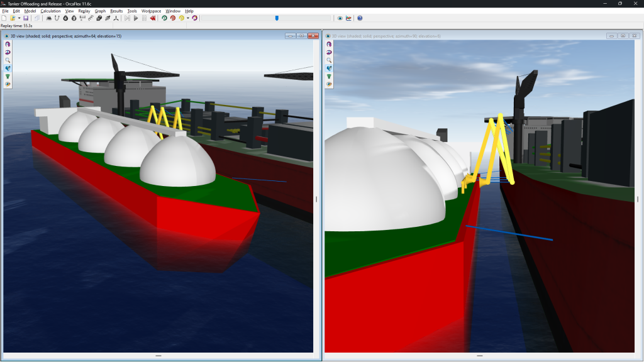
Task: Click the green funnel icon in left 3D view
Action: coord(8,76)
